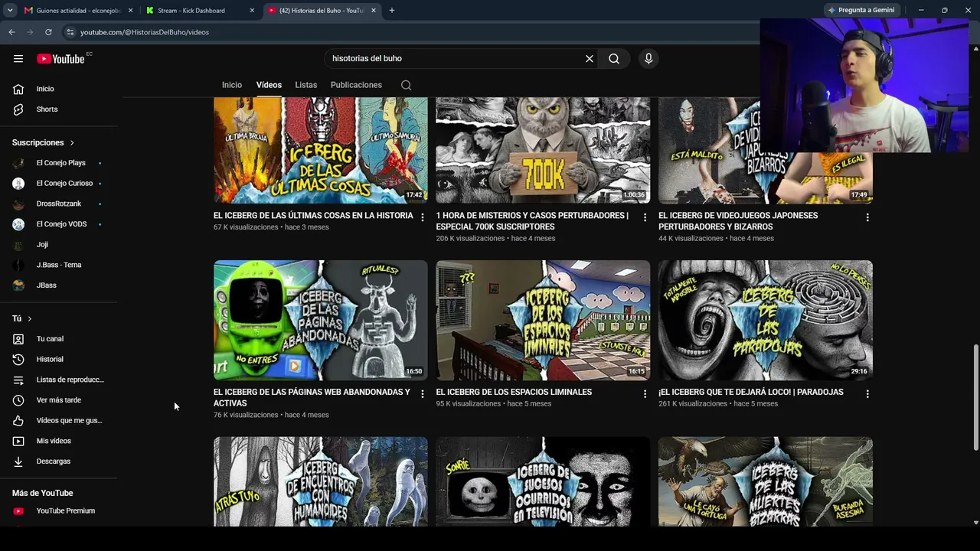Play the Encuentros con Humanoides thumbnail
This screenshot has height=551, width=980.
tap(321, 481)
